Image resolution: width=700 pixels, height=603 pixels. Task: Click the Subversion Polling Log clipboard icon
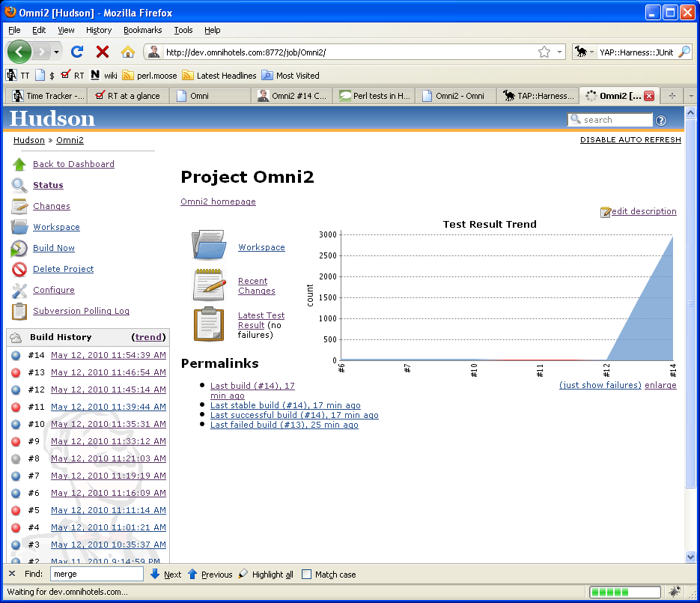tap(19, 312)
